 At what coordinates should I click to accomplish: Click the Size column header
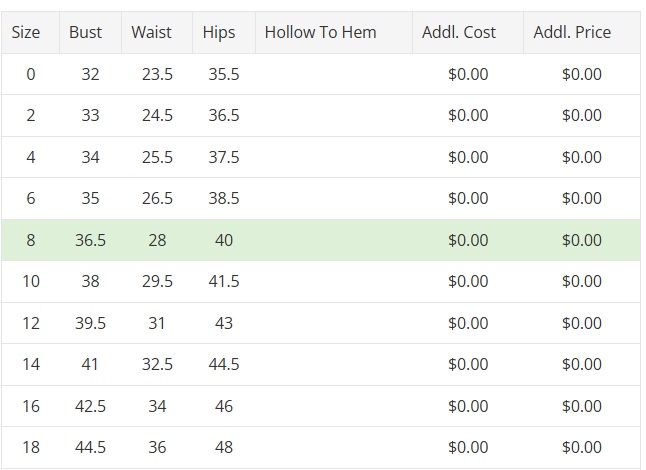[x=26, y=32]
